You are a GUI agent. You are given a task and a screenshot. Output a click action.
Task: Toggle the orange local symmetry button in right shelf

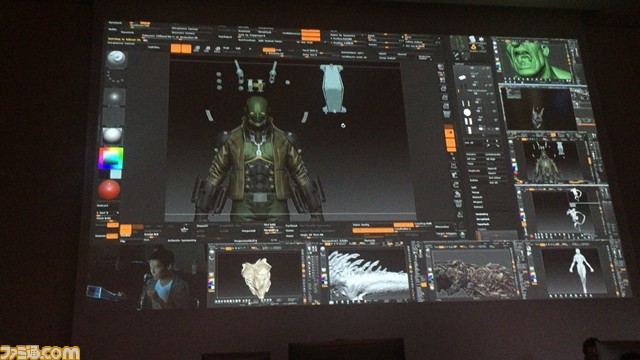(450, 133)
